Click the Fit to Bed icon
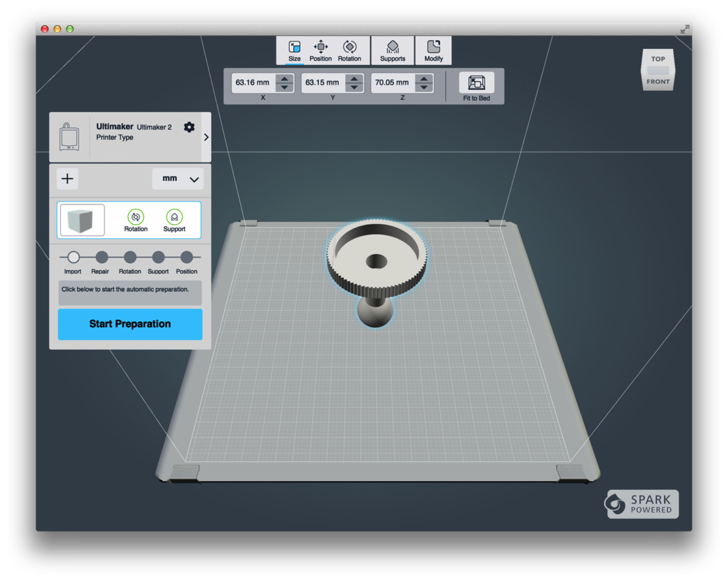Image resolution: width=728 pixels, height=581 pixels. 476,84
